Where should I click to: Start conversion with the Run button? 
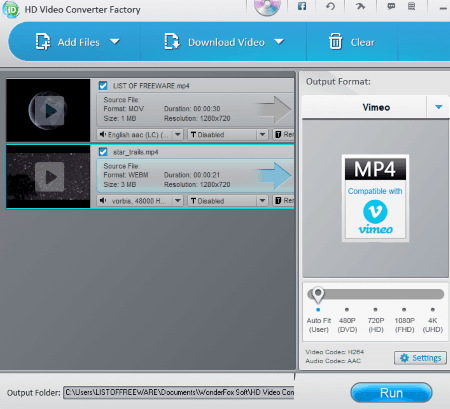click(x=391, y=393)
